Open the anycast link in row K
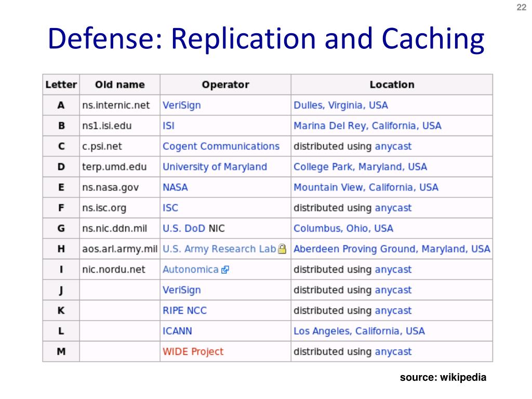 pos(393,311)
